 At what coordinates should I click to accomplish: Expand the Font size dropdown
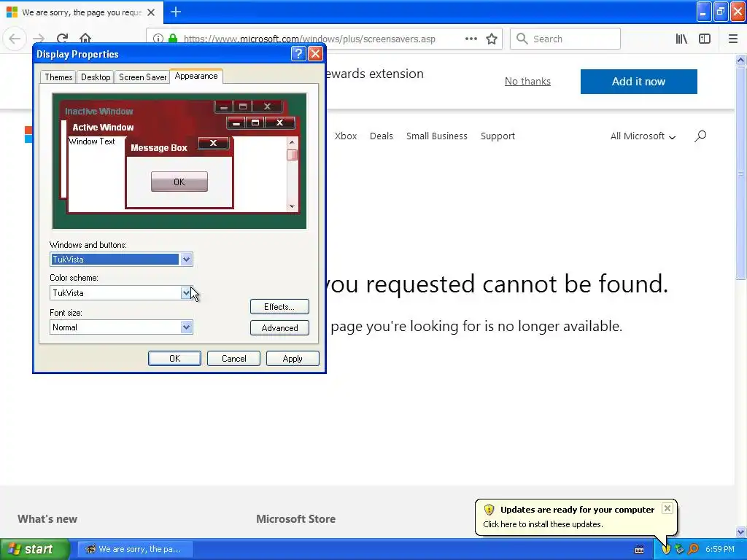coord(186,327)
